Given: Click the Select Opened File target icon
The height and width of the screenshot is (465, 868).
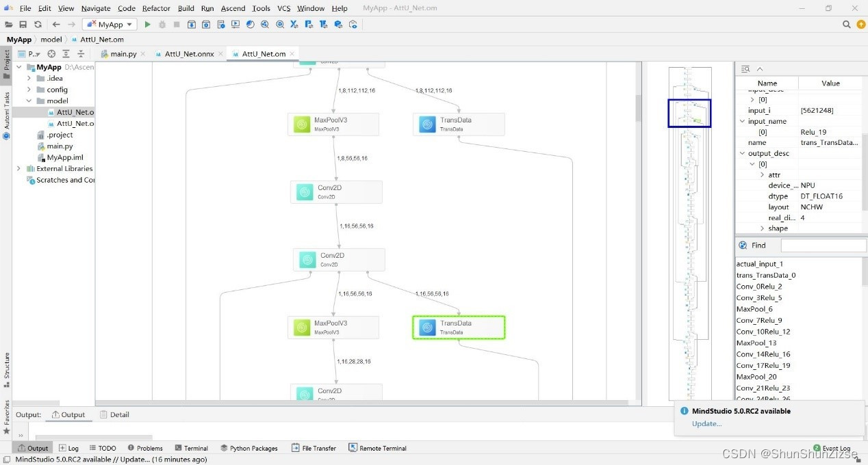Looking at the screenshot, I should (51, 53).
